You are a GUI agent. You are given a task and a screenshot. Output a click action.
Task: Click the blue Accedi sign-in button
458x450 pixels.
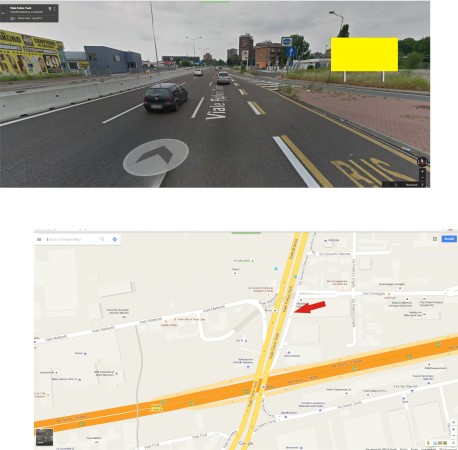tap(449, 239)
